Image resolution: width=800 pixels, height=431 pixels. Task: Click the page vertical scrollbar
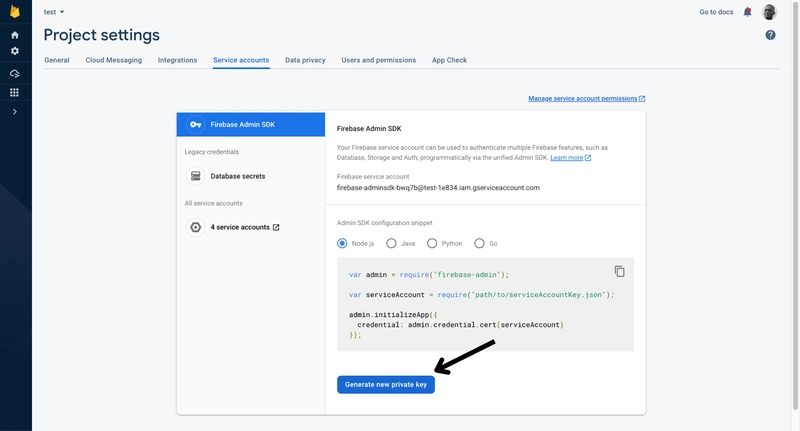click(795, 204)
